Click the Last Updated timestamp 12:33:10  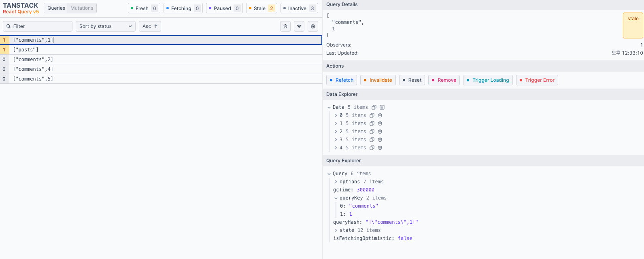(627, 53)
